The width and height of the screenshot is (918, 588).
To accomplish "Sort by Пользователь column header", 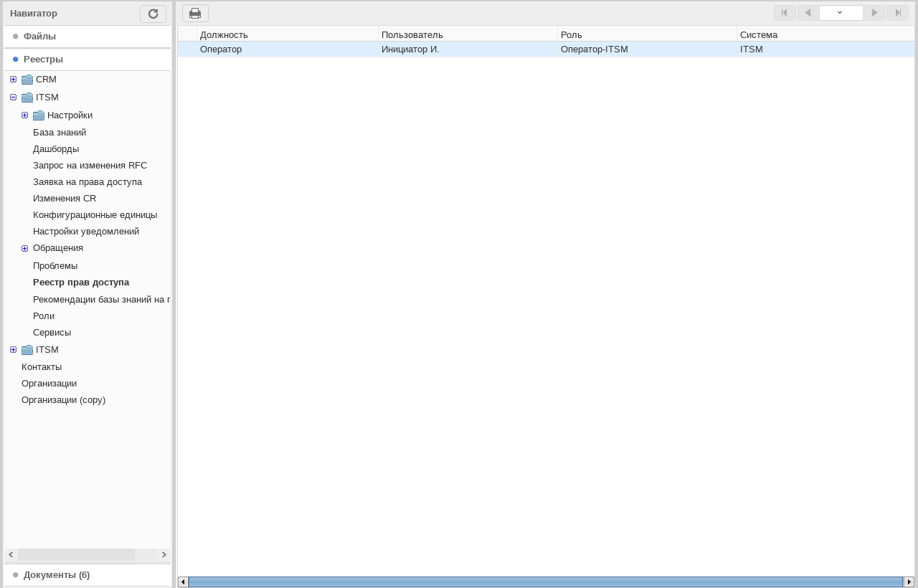I will [468, 34].
